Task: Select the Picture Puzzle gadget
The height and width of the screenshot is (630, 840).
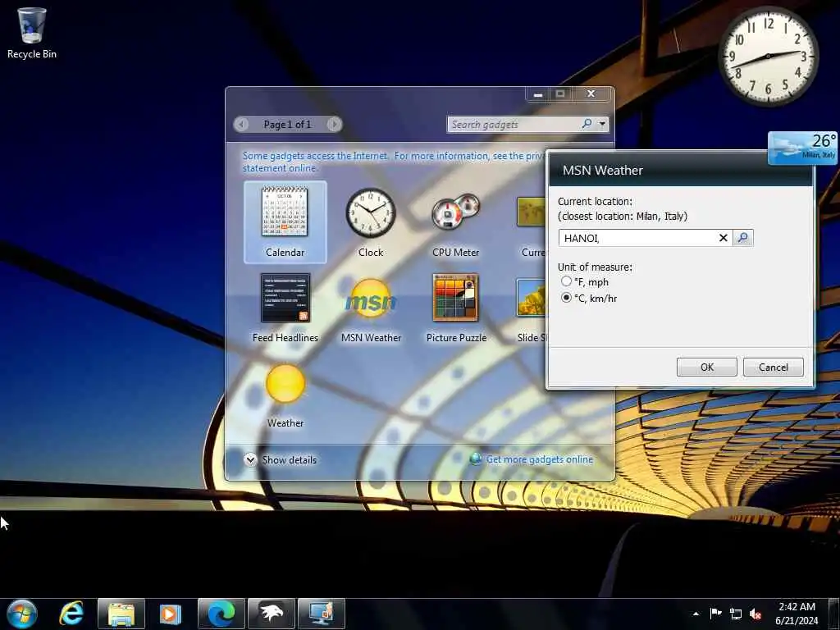Action: [x=456, y=308]
